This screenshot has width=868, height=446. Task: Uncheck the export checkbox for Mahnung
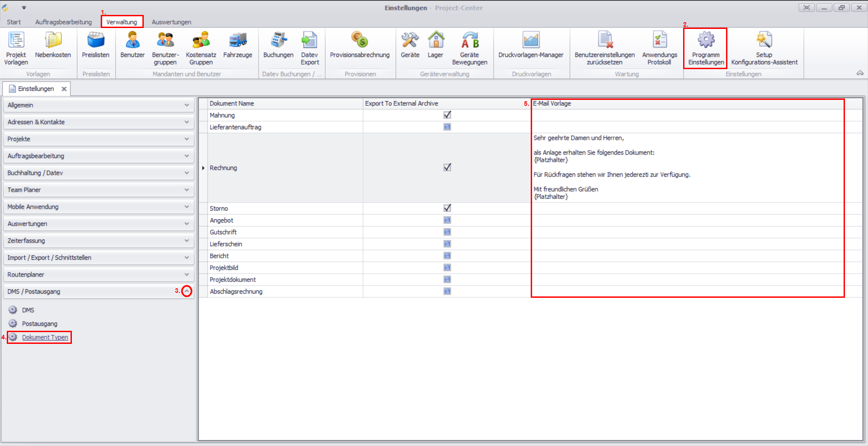(447, 115)
